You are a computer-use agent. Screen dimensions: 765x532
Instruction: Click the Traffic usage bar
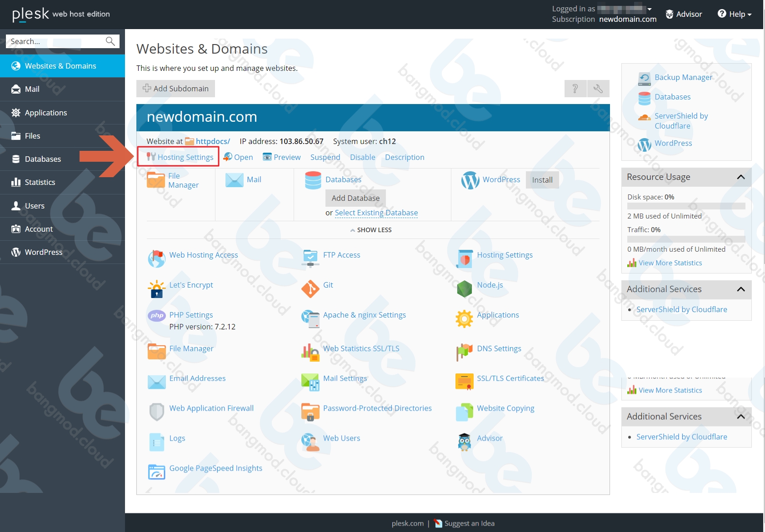[686, 239]
